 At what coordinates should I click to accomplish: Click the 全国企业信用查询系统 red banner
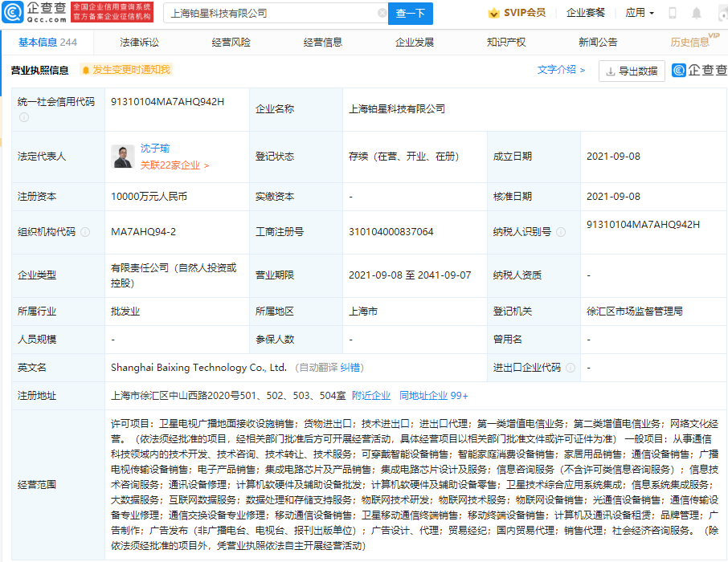click(x=112, y=12)
